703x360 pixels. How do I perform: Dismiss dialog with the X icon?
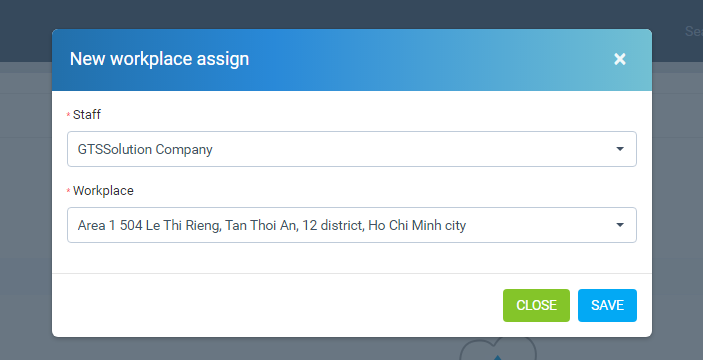tap(620, 59)
